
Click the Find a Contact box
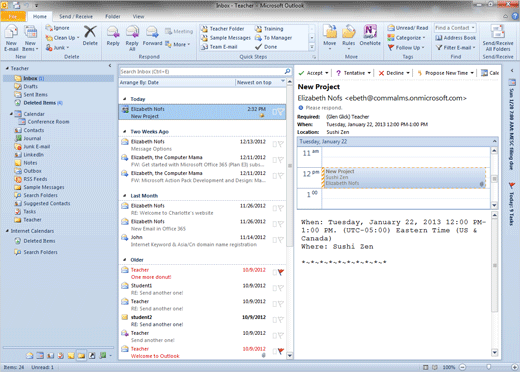(x=455, y=28)
